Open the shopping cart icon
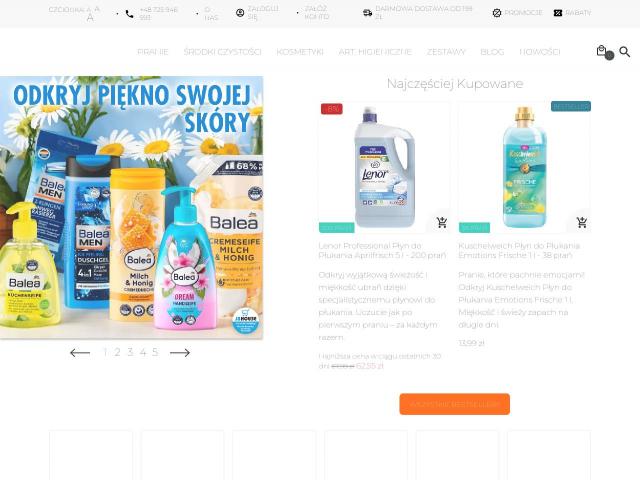This screenshot has height=480, width=640. click(601, 51)
